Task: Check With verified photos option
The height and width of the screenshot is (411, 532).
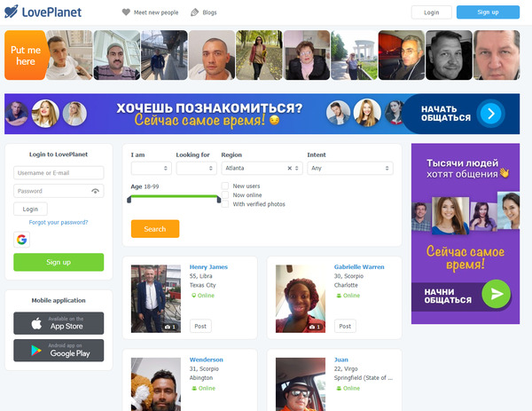Action: pos(224,204)
